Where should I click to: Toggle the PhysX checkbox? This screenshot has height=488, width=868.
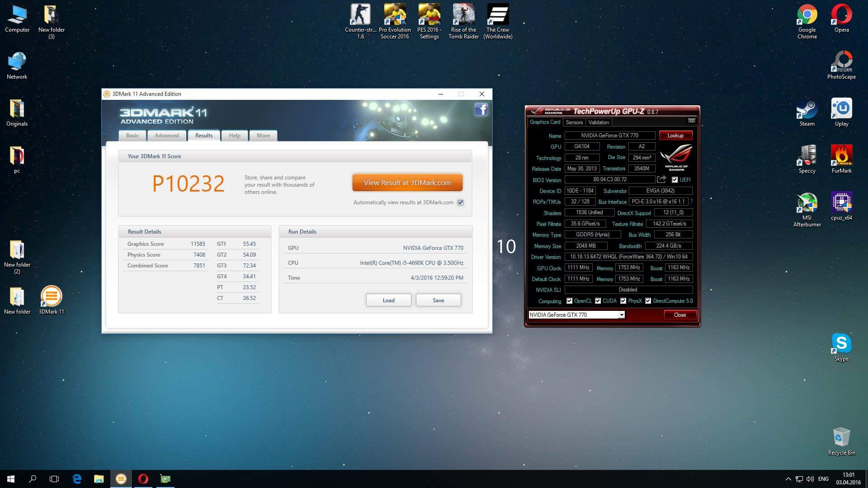[x=623, y=301]
